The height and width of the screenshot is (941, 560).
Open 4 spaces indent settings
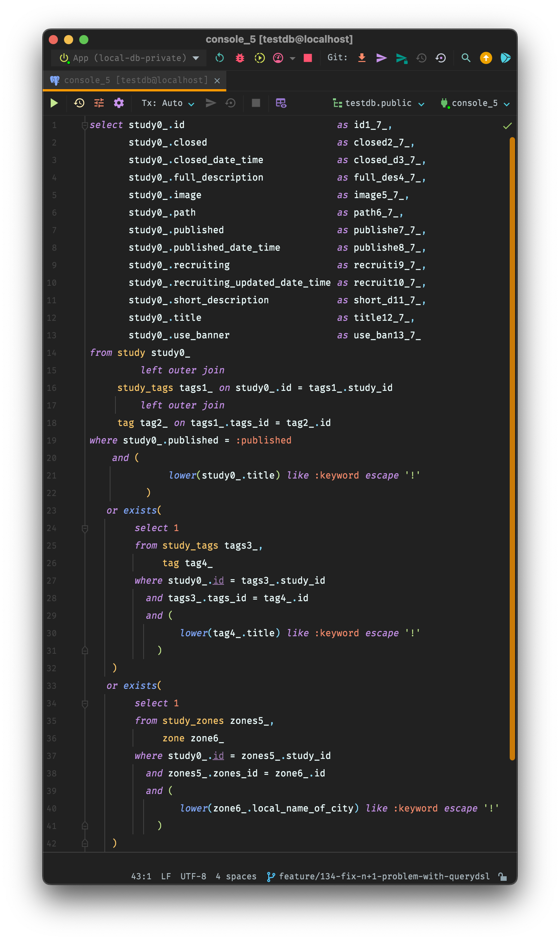[x=236, y=877]
